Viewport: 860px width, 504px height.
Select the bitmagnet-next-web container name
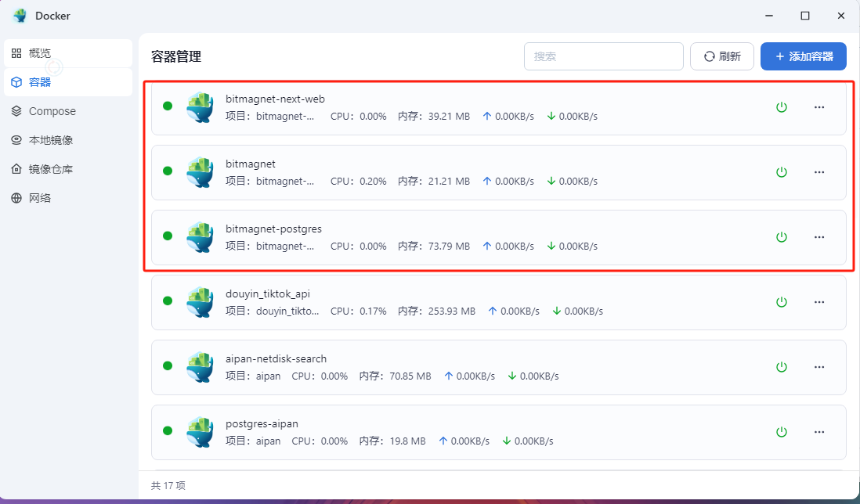(276, 99)
